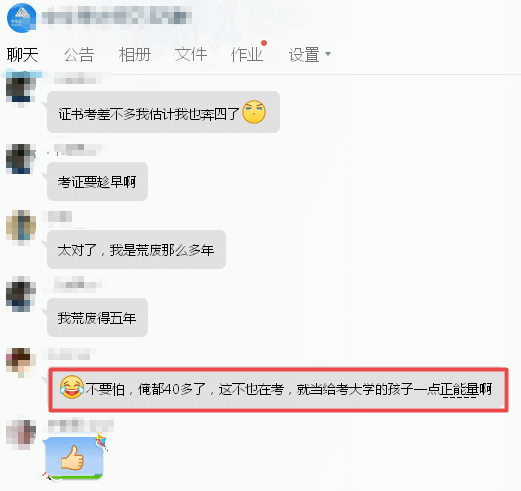Click avatar beside 太对了 message
The height and width of the screenshot is (491, 521).
tap(21, 226)
